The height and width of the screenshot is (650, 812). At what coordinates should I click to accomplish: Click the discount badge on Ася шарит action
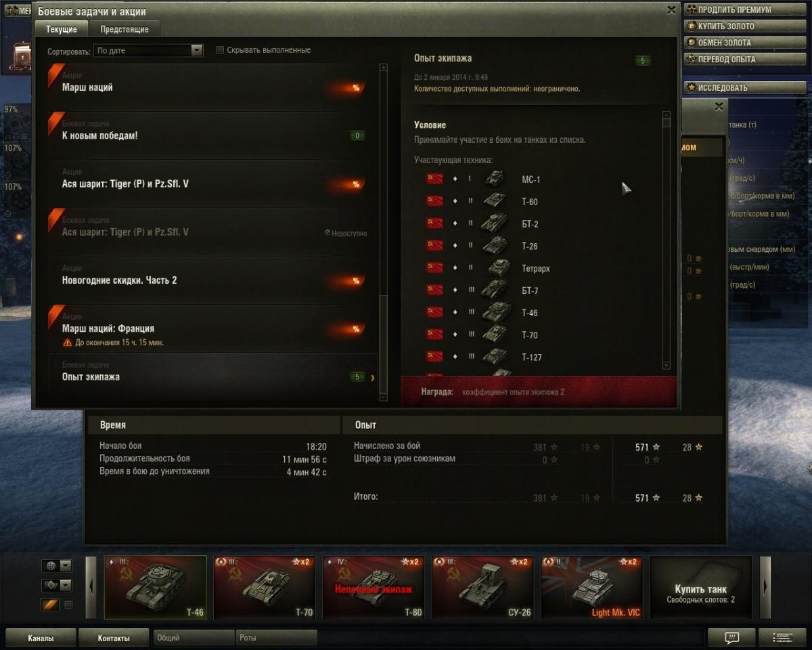(355, 184)
